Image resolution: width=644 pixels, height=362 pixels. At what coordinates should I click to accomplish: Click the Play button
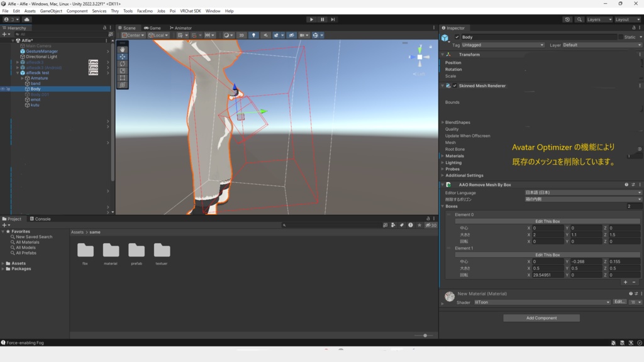311,19
